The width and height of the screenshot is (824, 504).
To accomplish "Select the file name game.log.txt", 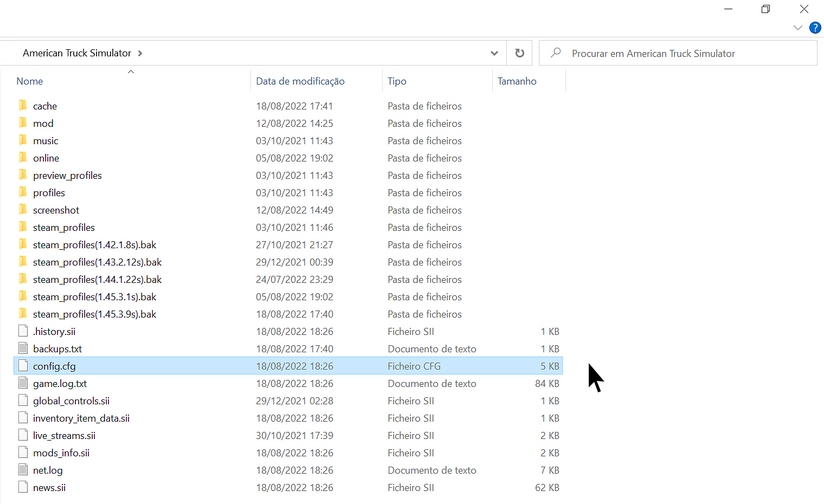I will point(60,384).
